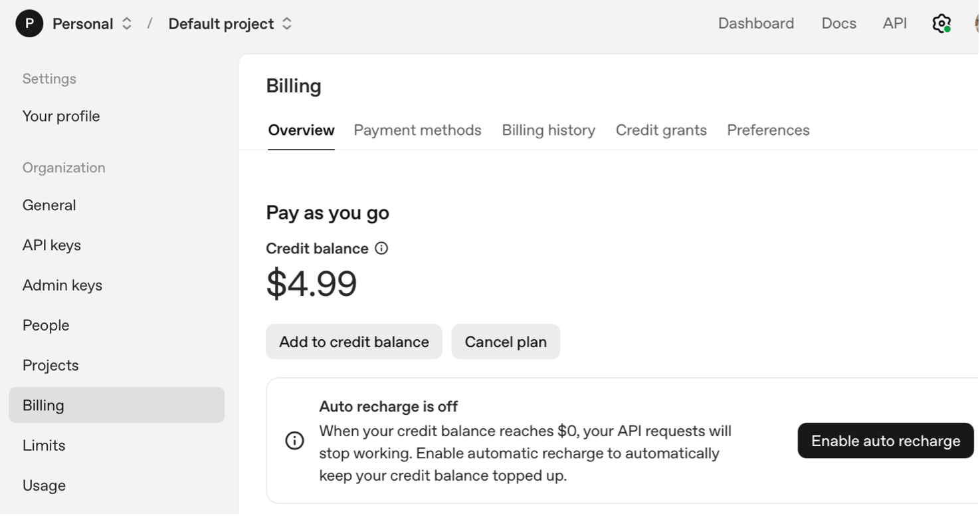Click the Personal organization avatar icon
Viewport: 980px width, 516px height.
(x=29, y=23)
